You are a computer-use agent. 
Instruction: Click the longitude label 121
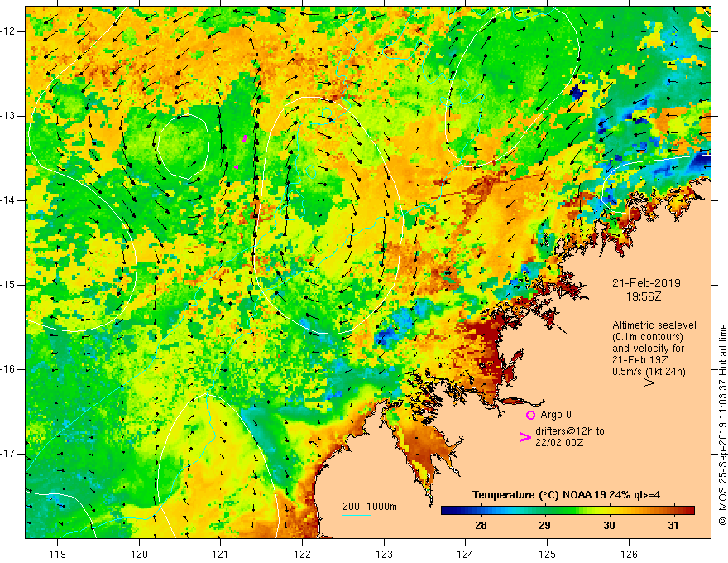pyautogui.click(x=221, y=554)
